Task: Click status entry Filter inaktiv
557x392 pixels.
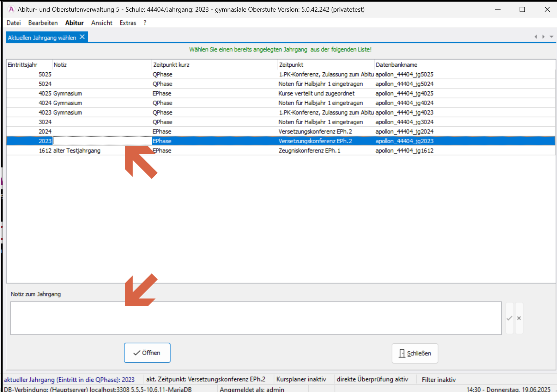Action: 439,380
